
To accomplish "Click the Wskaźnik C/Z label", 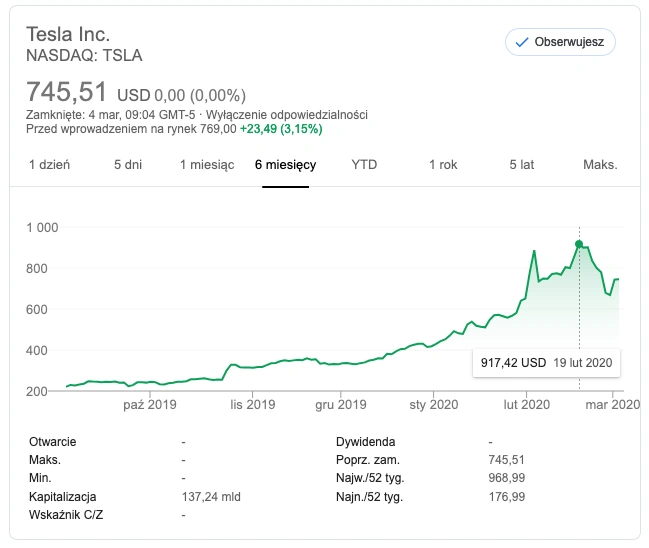I will click(66, 515).
